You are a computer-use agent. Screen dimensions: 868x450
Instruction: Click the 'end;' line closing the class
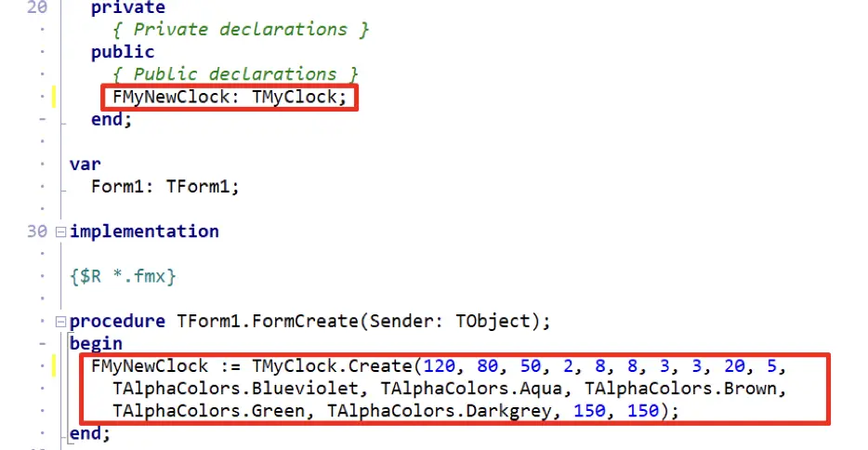[x=112, y=120]
